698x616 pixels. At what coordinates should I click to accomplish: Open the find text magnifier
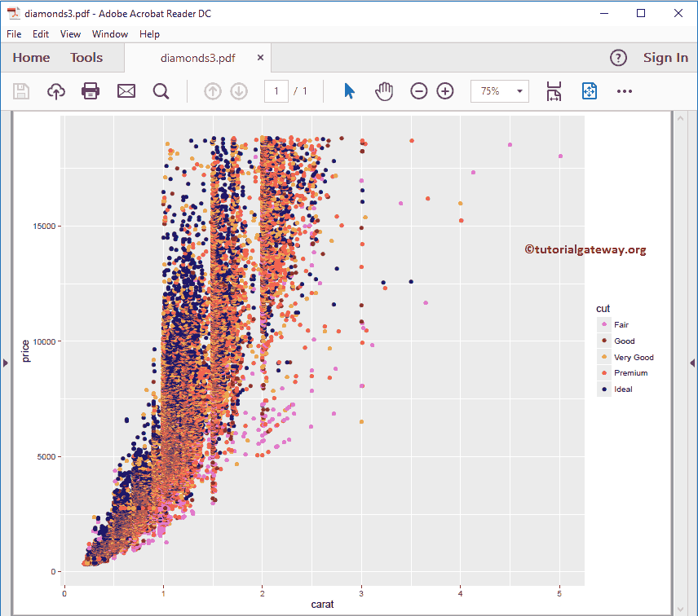[161, 91]
